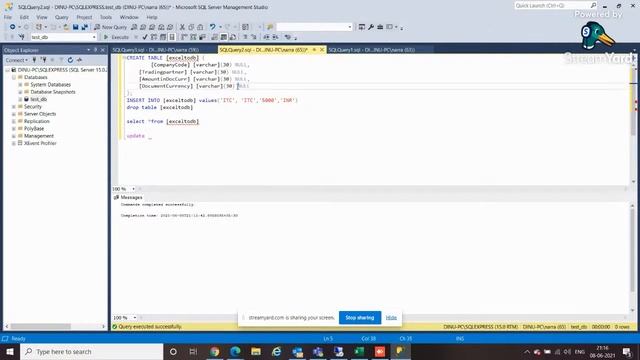Open the Find combo box dropdown in toolbar
Image resolution: width=640 pixels, height=360 pixels.
350,27
